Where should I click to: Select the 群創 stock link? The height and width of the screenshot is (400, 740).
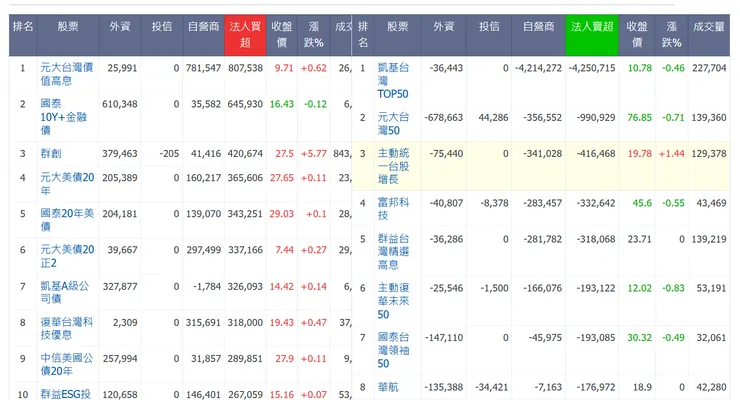click(52, 154)
